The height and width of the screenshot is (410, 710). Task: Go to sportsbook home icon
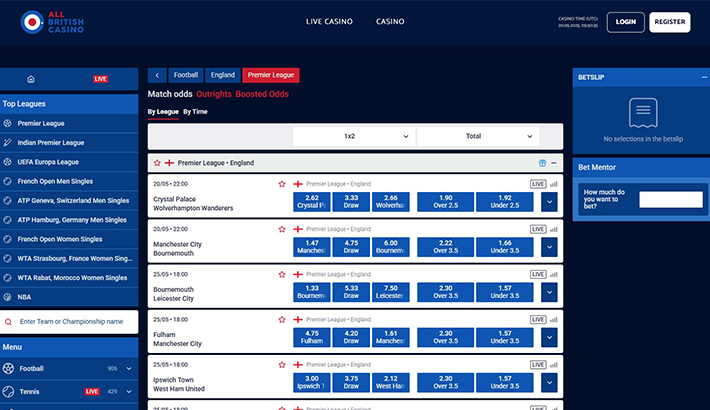[x=31, y=79]
